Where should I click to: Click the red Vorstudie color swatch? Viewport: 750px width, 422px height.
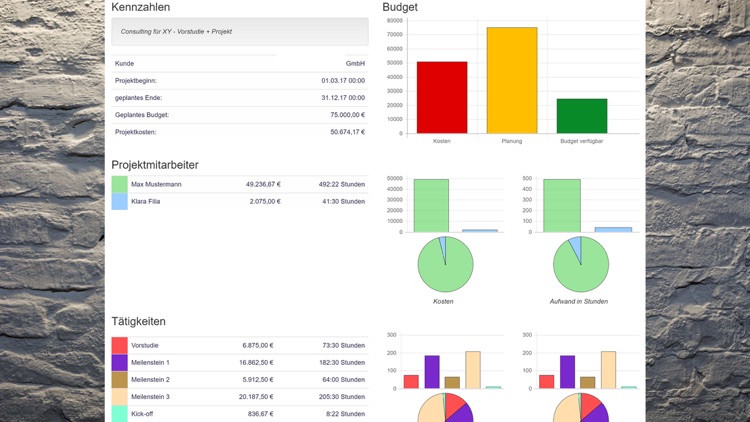click(120, 345)
